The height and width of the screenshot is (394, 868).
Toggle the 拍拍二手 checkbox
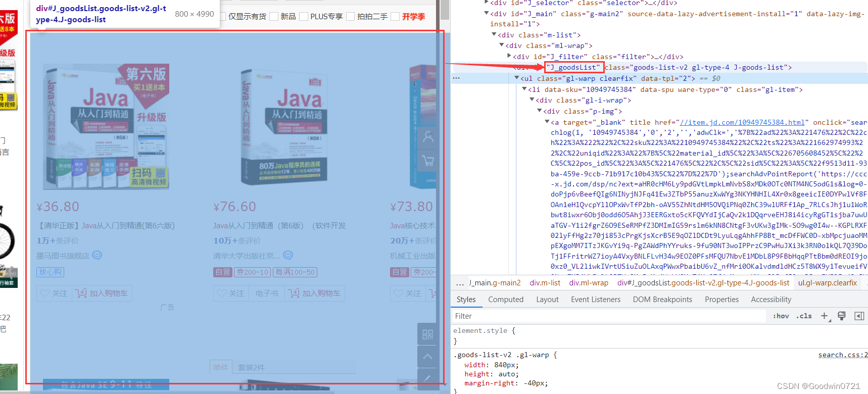[x=351, y=17]
